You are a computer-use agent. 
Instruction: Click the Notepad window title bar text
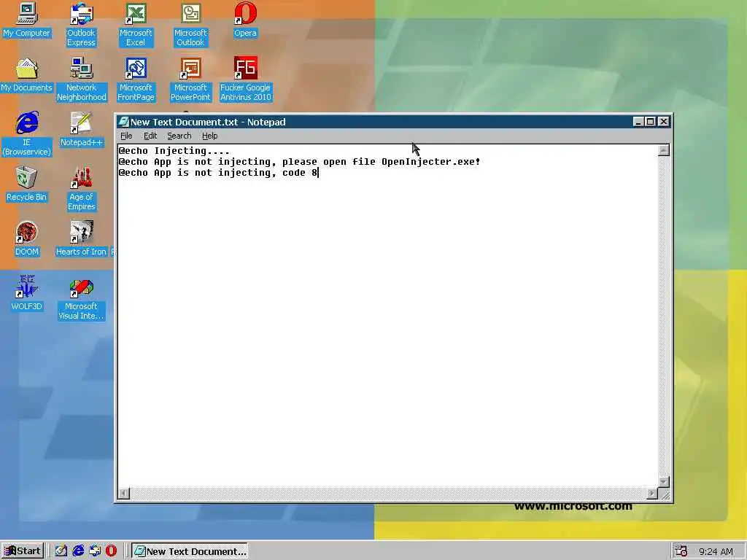coord(208,122)
